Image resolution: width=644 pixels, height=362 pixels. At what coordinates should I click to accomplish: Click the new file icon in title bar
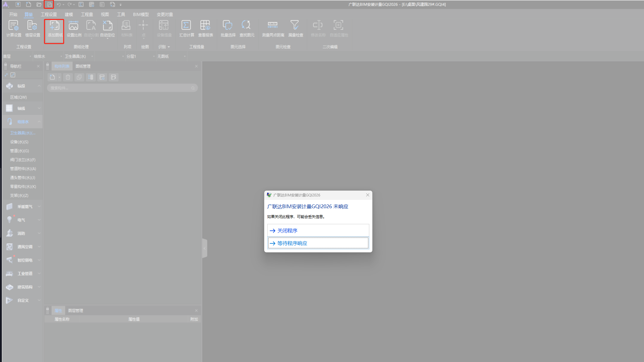[x=28, y=4]
